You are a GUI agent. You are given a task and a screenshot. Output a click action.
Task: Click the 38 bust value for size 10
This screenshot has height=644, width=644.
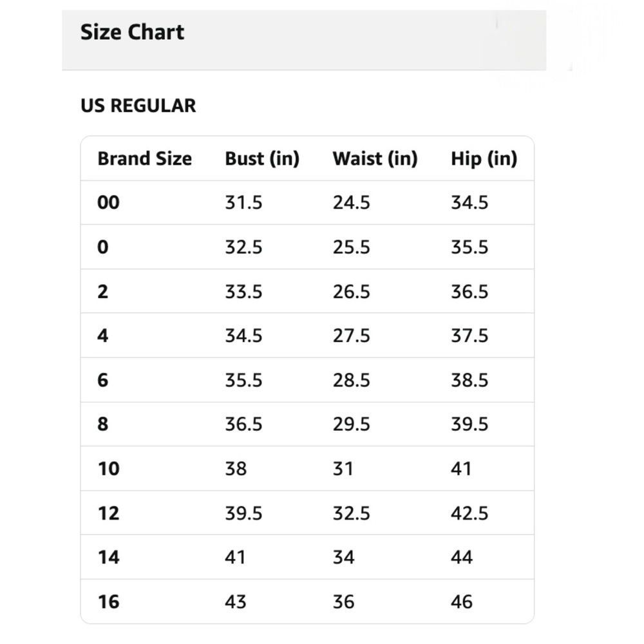236,469
